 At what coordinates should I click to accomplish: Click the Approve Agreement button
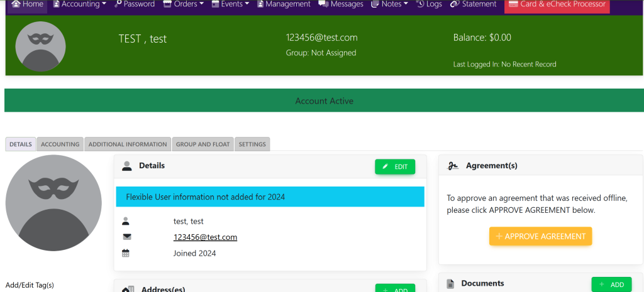pyautogui.click(x=540, y=236)
